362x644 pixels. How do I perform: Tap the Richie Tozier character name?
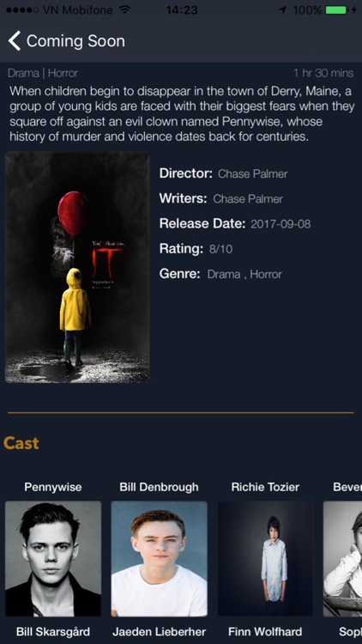tap(266, 487)
